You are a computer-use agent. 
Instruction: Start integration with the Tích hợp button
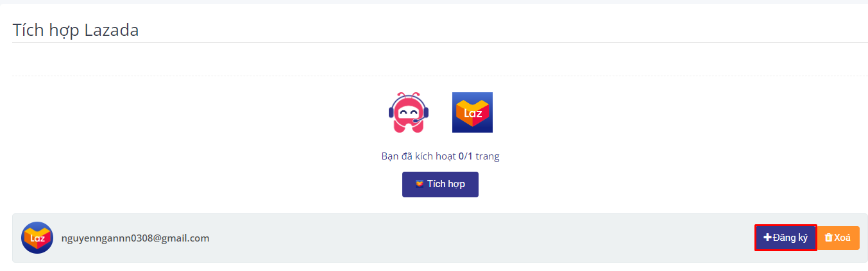440,185
